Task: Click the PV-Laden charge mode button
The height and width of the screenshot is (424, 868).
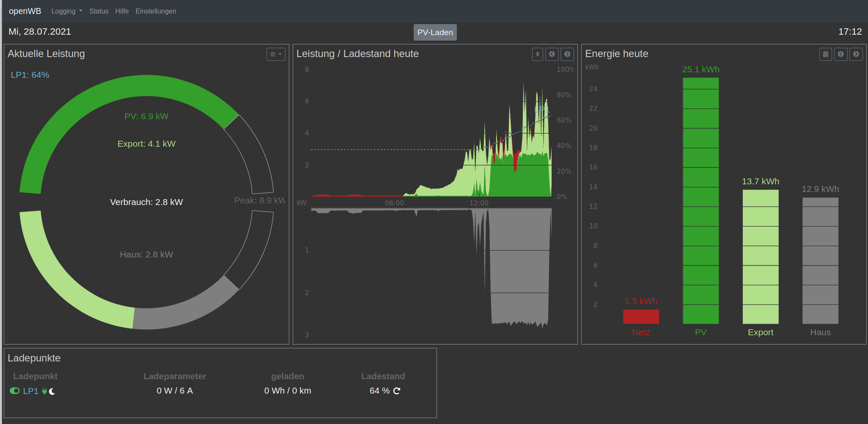Action: [x=435, y=33]
